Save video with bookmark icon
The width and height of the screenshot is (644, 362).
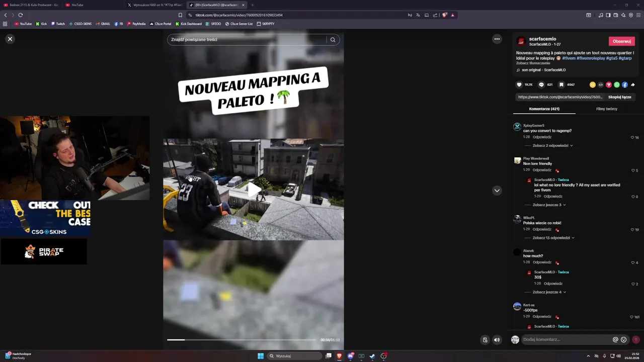(x=561, y=84)
